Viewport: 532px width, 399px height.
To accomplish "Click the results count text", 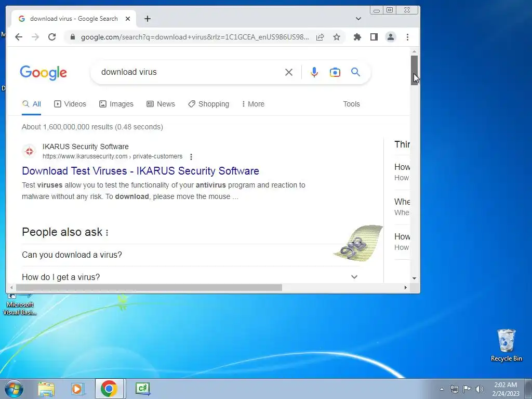I will coord(92,127).
